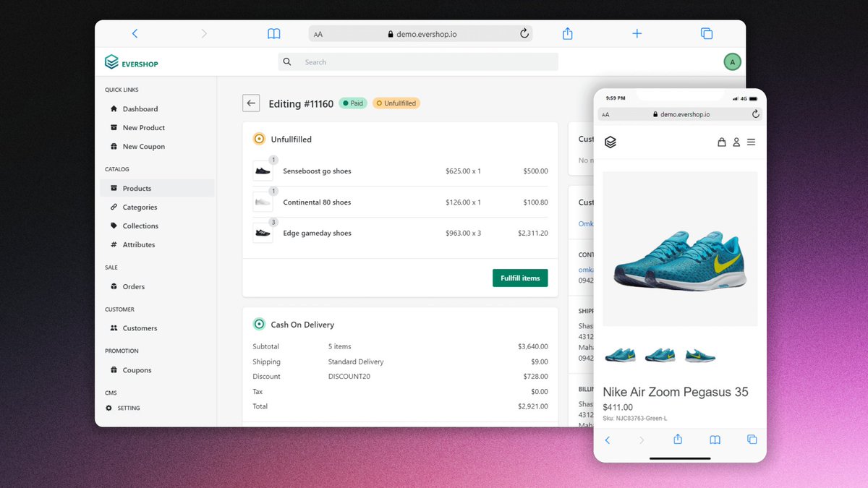
Task: Open the tabs overview icon in desktop browser
Action: (707, 33)
